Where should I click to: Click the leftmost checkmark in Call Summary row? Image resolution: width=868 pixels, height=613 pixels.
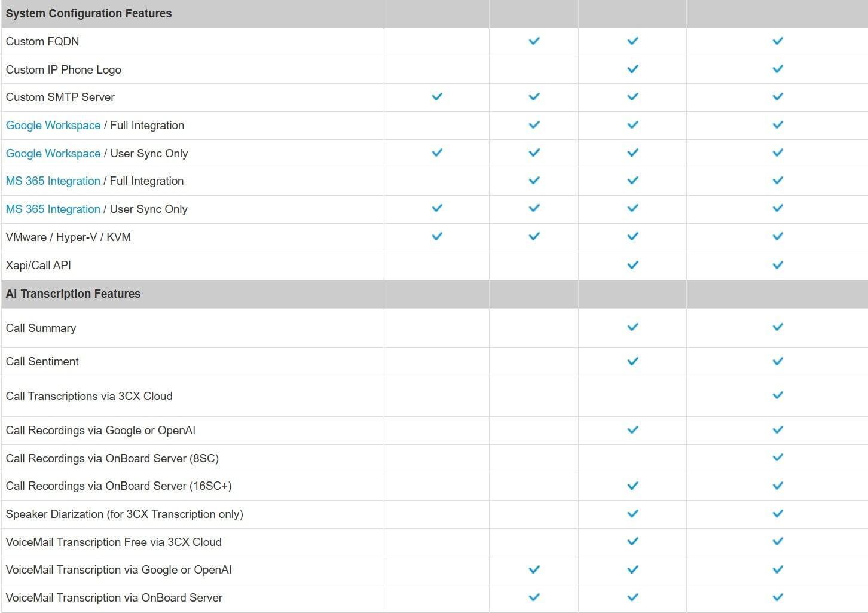pyautogui.click(x=633, y=327)
